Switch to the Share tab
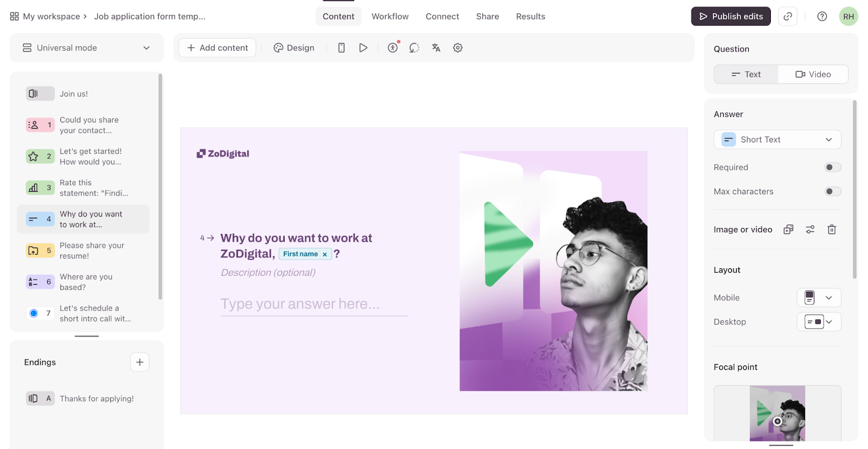868x449 pixels. (488, 16)
